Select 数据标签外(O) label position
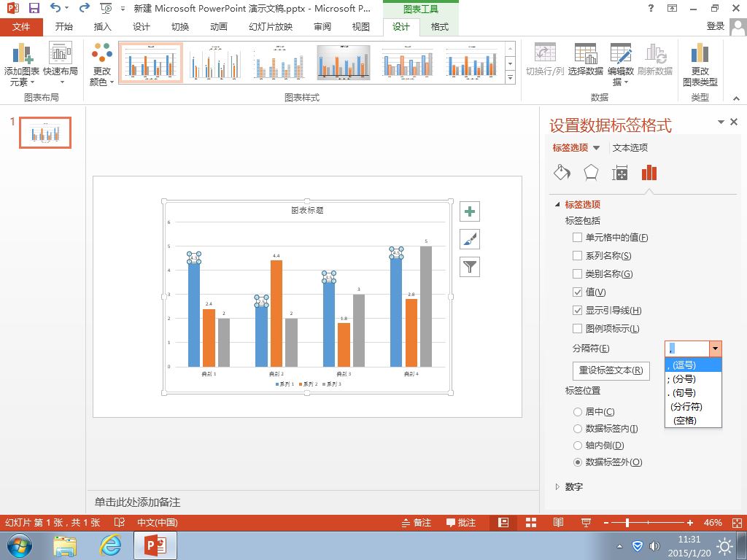Viewport: 747px width, 560px height. click(578, 462)
